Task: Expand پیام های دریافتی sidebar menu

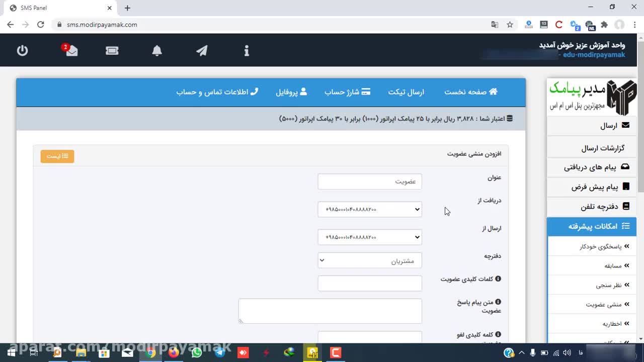Action: tap(592, 167)
